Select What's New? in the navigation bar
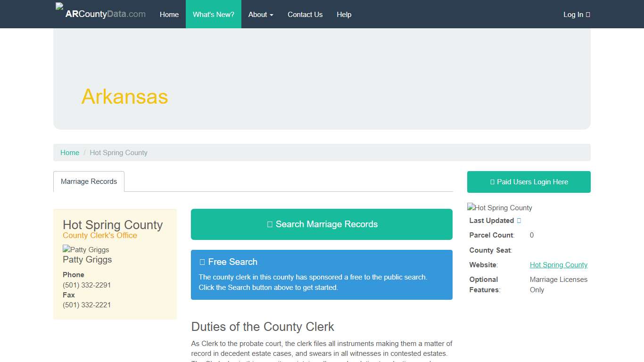 [x=213, y=14]
